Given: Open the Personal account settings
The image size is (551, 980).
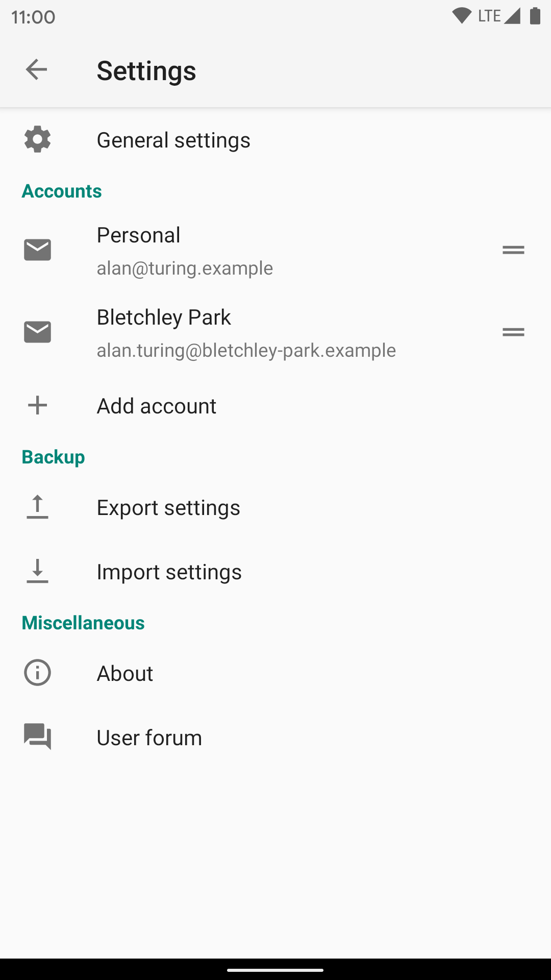Looking at the screenshot, I should pyautogui.click(x=139, y=235).
